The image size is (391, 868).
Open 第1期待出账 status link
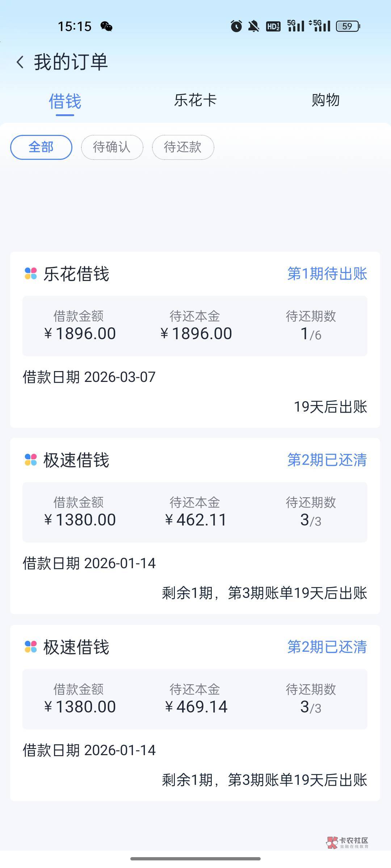click(327, 274)
